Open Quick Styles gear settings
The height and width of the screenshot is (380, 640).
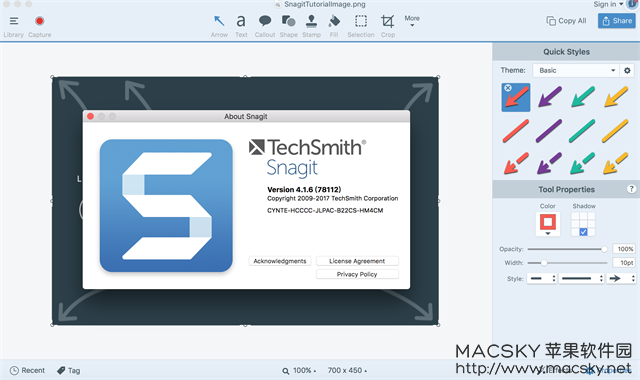(x=627, y=70)
